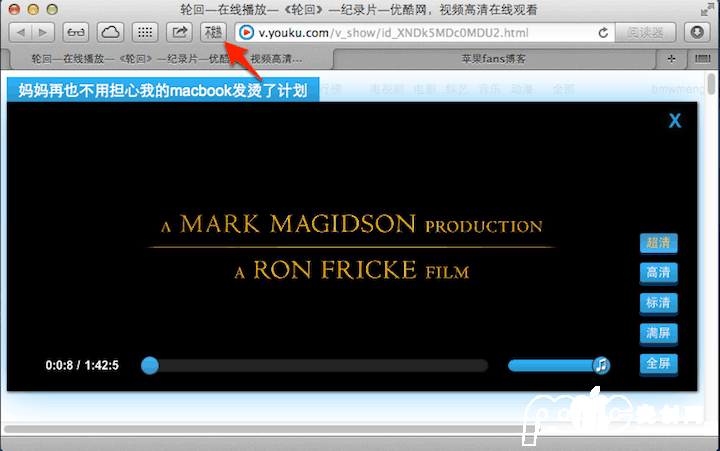Select 高清 high definition quality
The height and width of the screenshot is (451, 720).
tap(658, 273)
